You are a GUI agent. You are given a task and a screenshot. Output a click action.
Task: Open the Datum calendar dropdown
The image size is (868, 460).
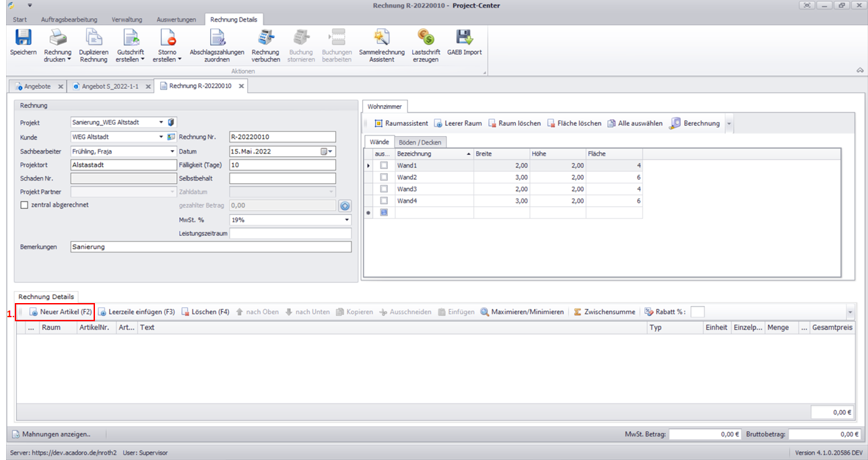point(330,152)
